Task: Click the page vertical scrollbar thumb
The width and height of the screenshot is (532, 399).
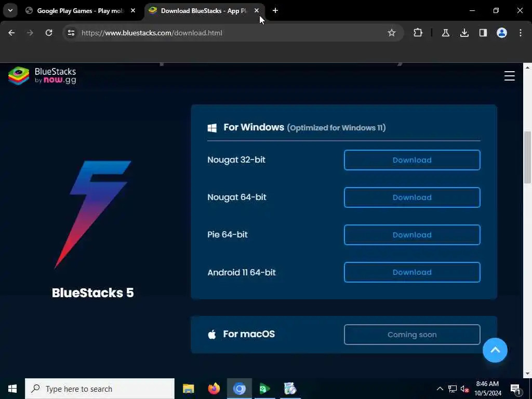Action: (x=527, y=158)
